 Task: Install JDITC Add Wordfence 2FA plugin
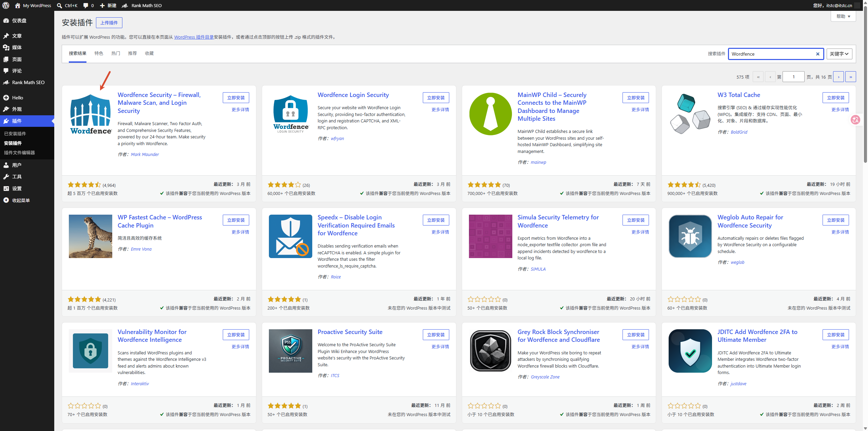(836, 335)
